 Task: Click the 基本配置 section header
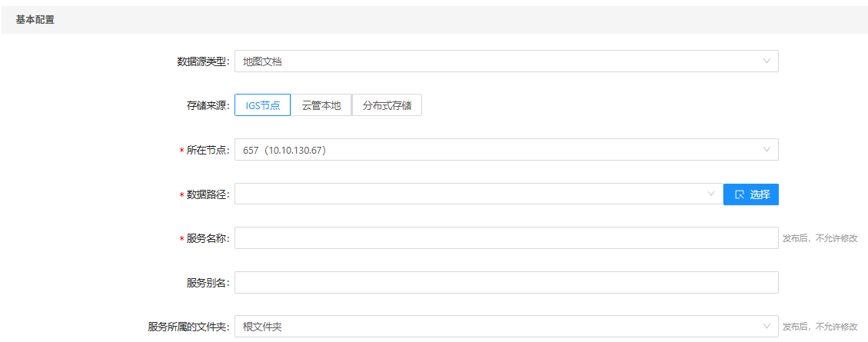(x=35, y=20)
